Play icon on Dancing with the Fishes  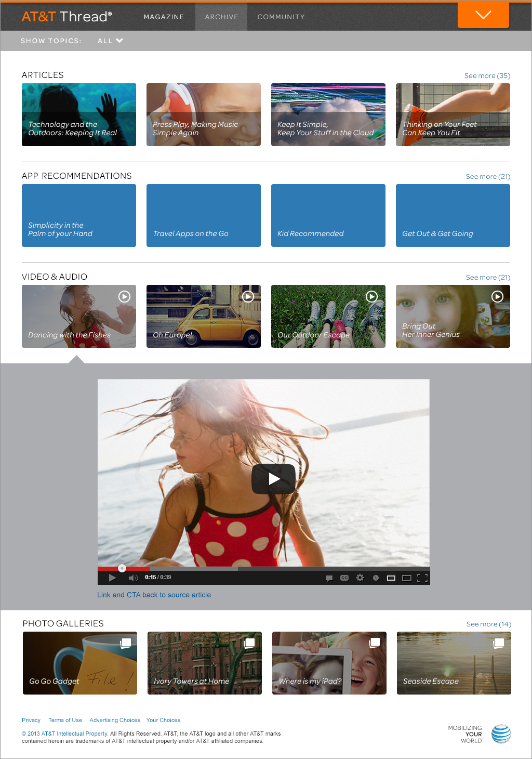coord(124,296)
